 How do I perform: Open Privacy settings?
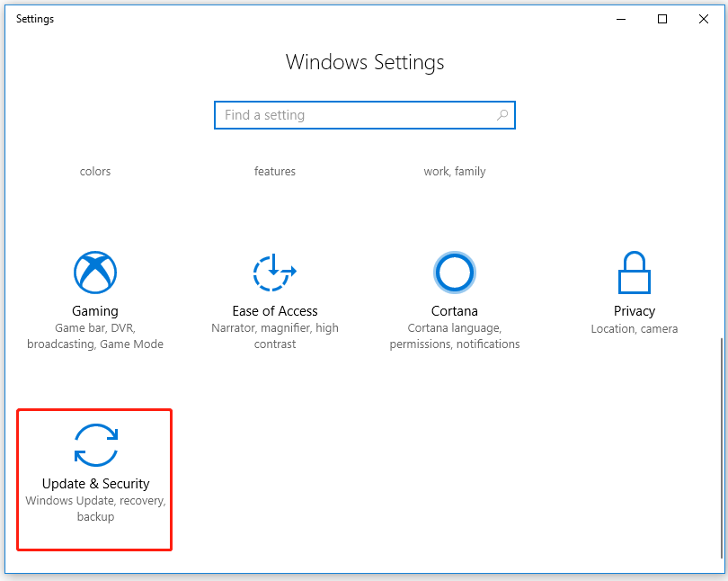634,310
